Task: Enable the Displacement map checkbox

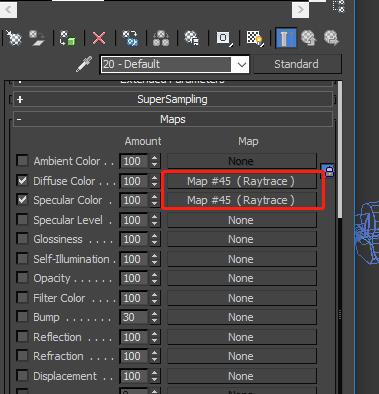Action: [x=22, y=376]
